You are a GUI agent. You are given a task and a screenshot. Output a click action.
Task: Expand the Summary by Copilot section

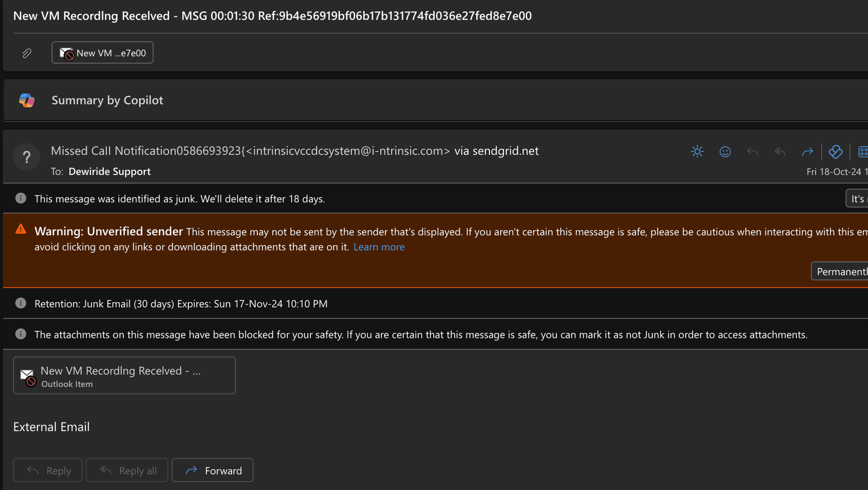[x=107, y=100]
